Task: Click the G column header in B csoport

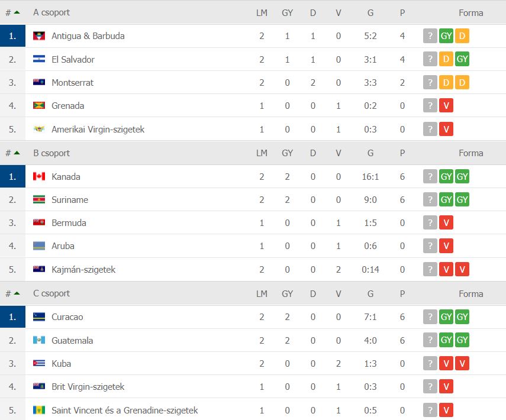Action: pyautogui.click(x=370, y=153)
